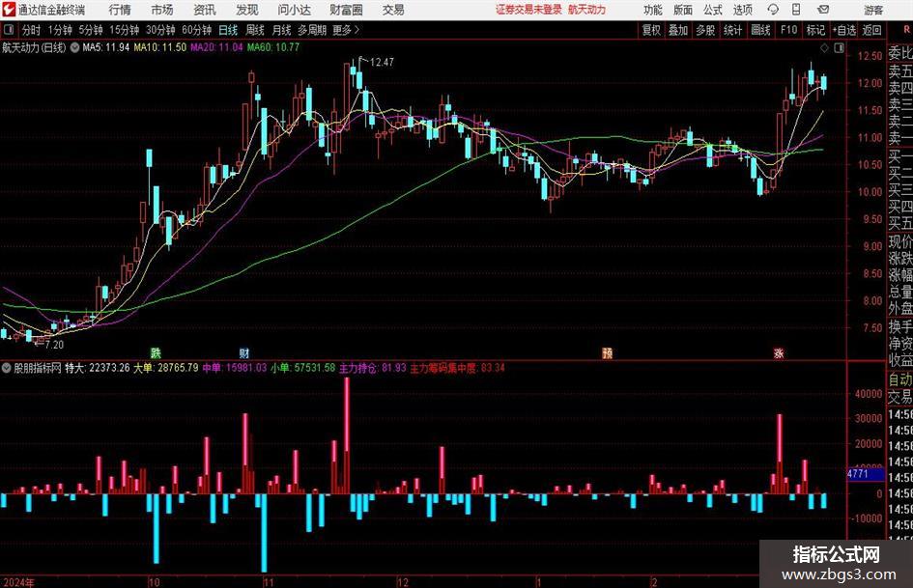Click the 股朋指标网 indicator name
Screen dimensions: 913x588
pyautogui.click(x=38, y=369)
